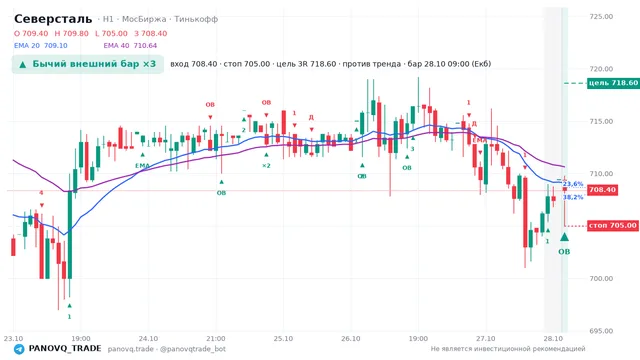640x360 pixels.
Task: Click the 38,2% Fibonacci level label
Action: tap(573, 197)
